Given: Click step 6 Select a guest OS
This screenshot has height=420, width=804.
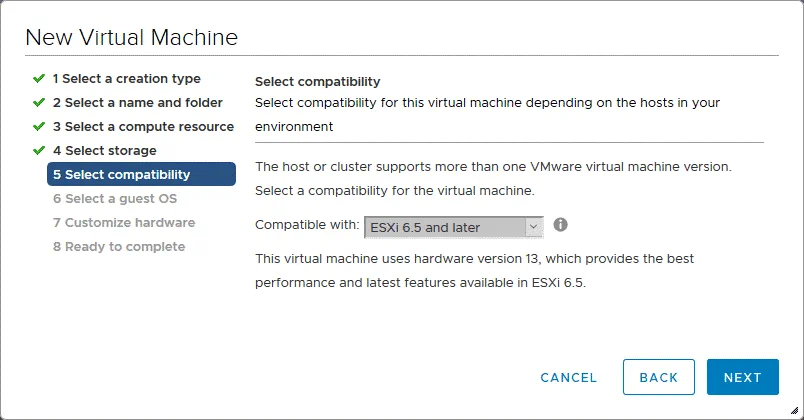Looking at the screenshot, I should coord(114,198).
